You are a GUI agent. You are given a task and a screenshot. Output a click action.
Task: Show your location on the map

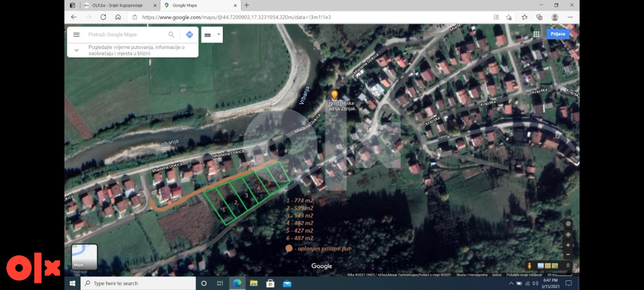(x=568, y=235)
